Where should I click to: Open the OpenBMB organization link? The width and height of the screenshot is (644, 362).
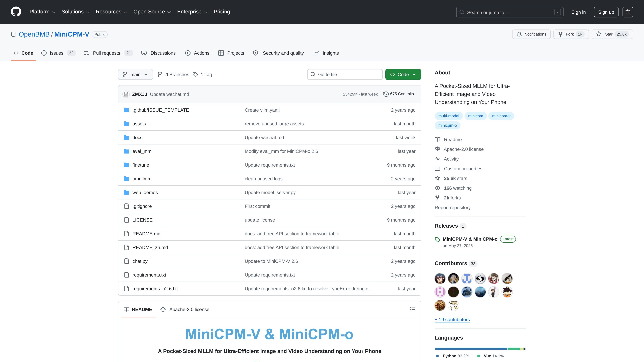34,35
